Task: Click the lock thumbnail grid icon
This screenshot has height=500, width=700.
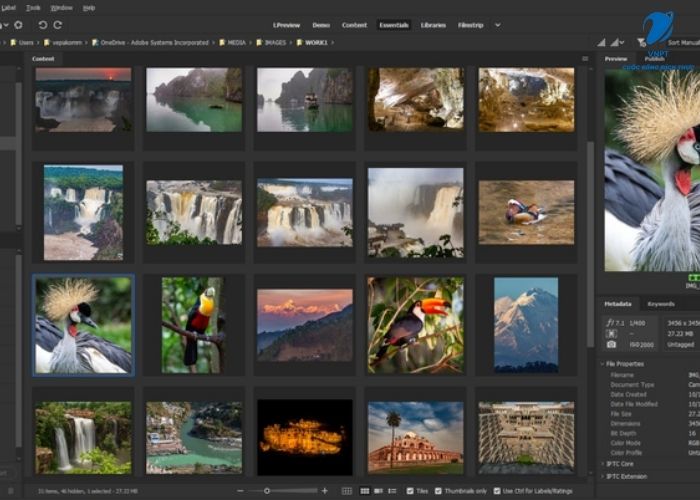Action: point(346,491)
